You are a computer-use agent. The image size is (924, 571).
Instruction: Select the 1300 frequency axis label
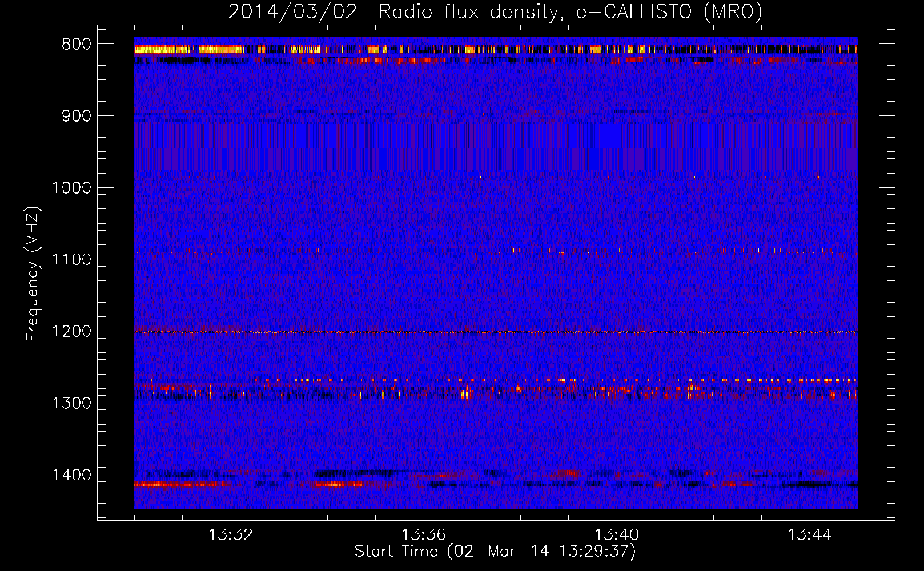click(x=71, y=403)
